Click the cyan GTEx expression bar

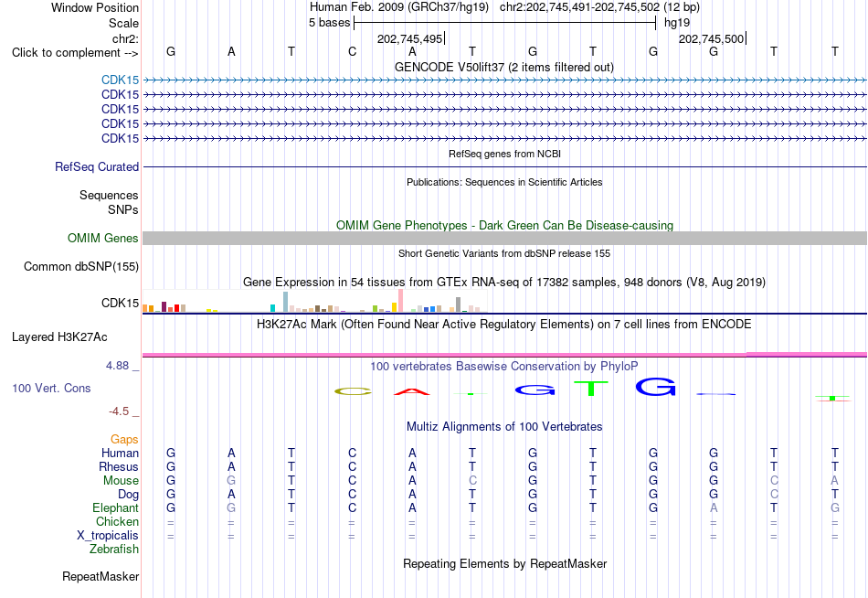click(x=272, y=308)
